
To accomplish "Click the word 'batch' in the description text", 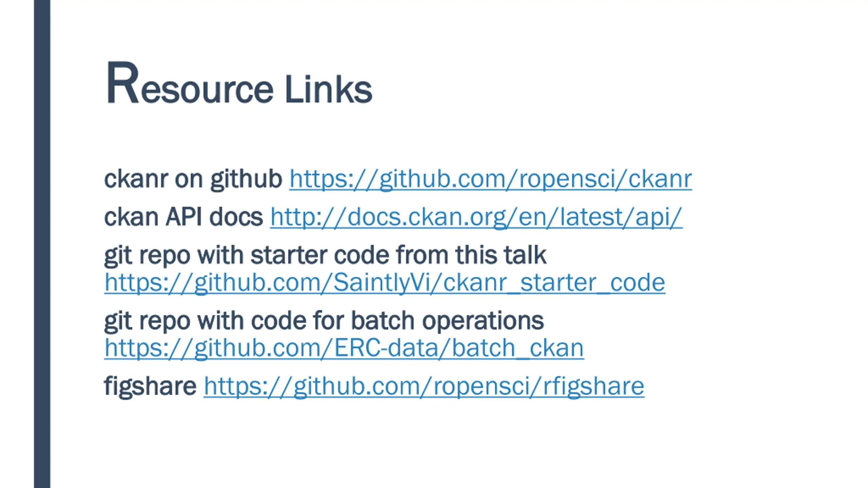I will pos(382,321).
